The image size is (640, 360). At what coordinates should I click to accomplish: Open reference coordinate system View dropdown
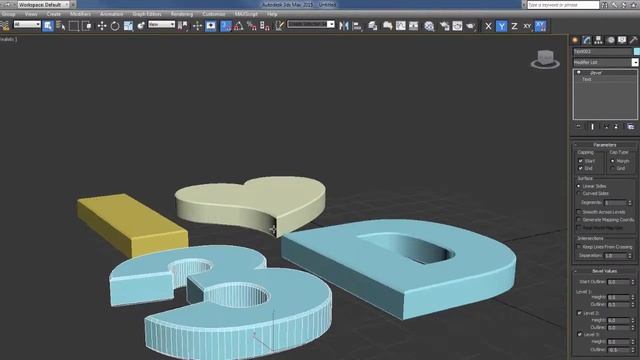point(161,24)
